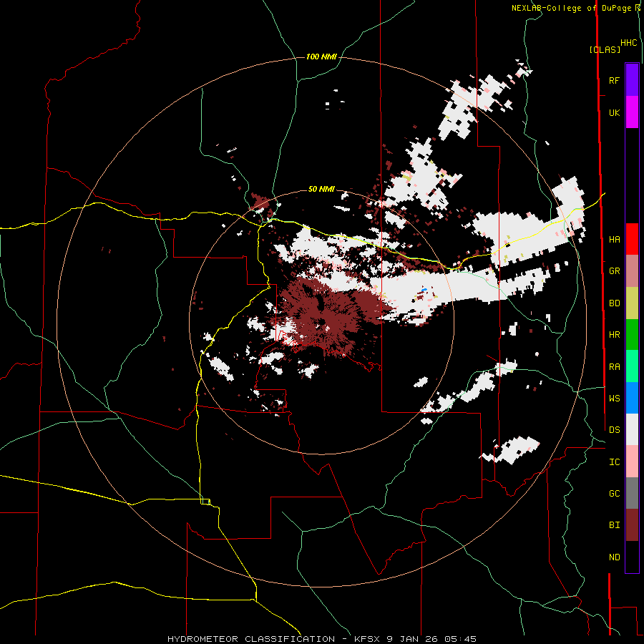Click the HR legend label

point(615,335)
